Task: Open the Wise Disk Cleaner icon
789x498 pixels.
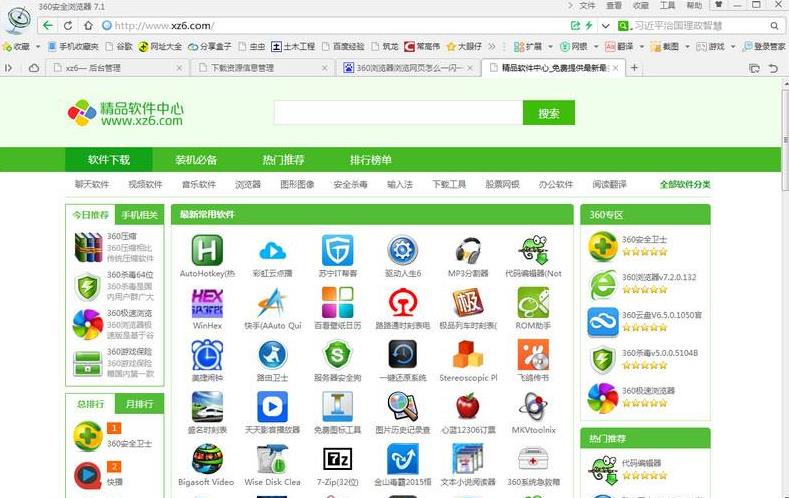Action: tap(272, 458)
